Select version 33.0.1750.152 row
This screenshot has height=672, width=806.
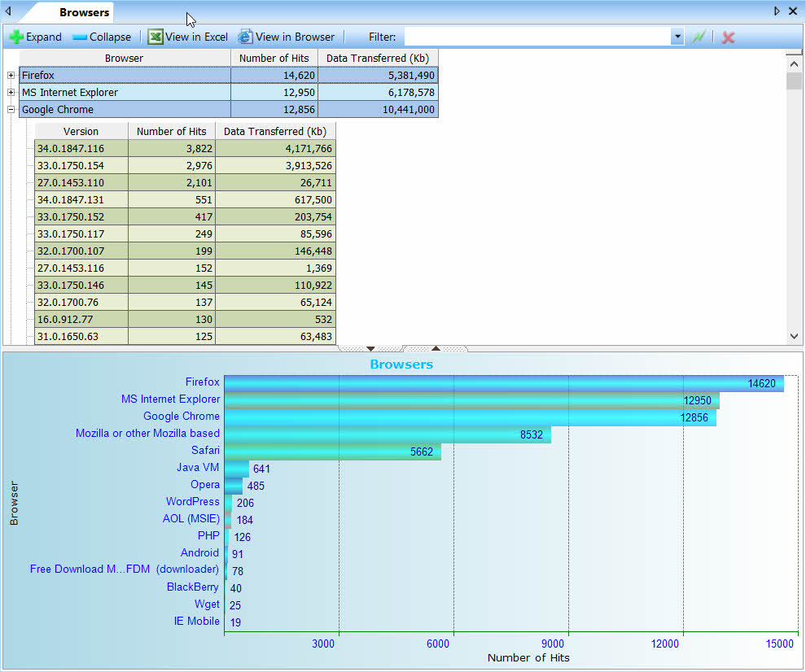(185, 216)
